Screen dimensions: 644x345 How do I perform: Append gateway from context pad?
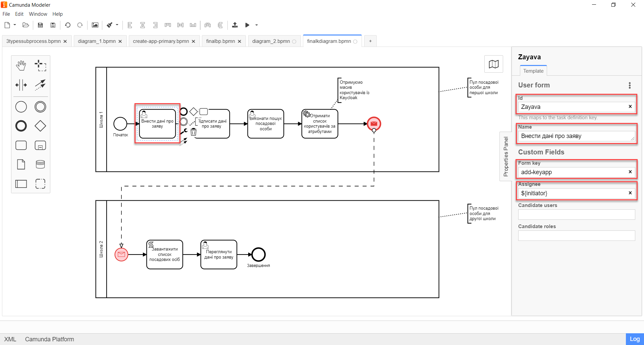194,111
